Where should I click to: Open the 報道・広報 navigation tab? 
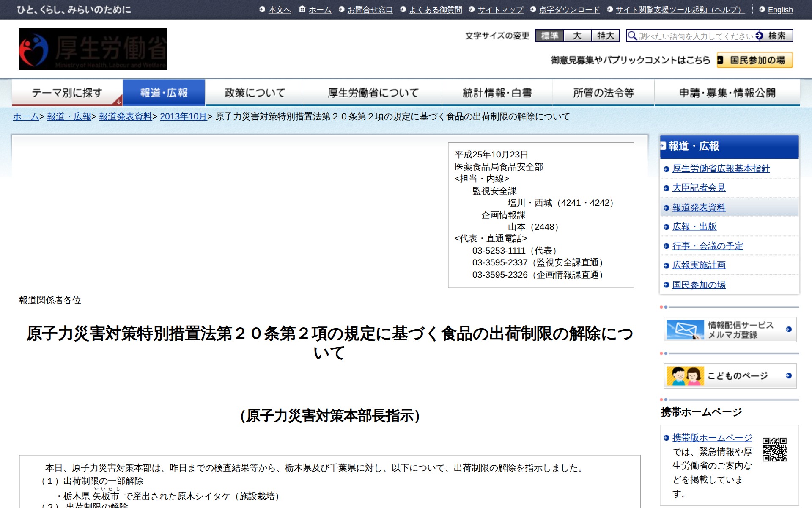(x=164, y=93)
